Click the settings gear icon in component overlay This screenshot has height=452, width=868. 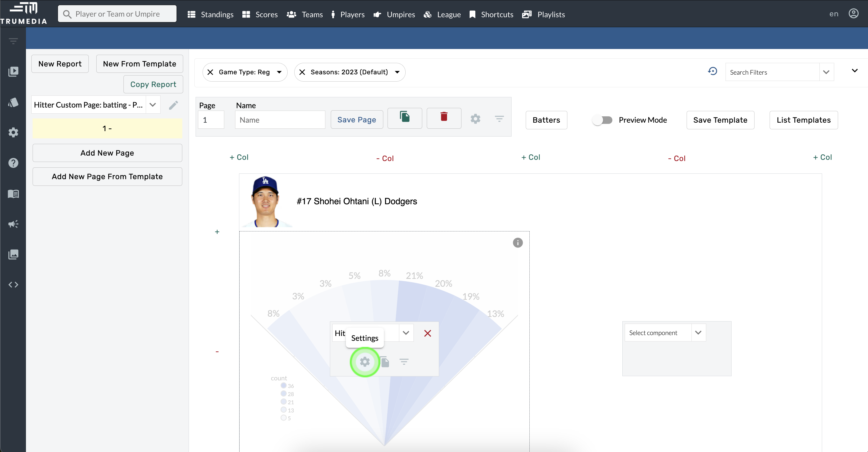(365, 362)
